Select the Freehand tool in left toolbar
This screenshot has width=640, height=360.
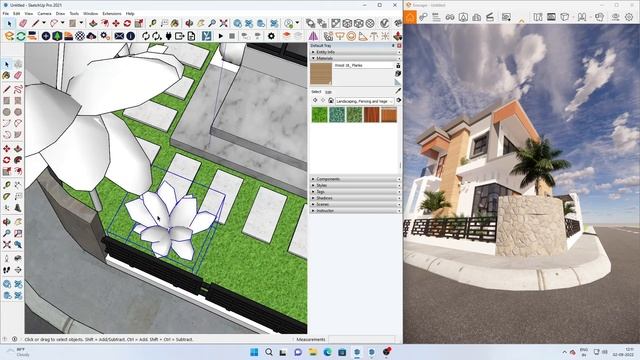click(x=18, y=89)
